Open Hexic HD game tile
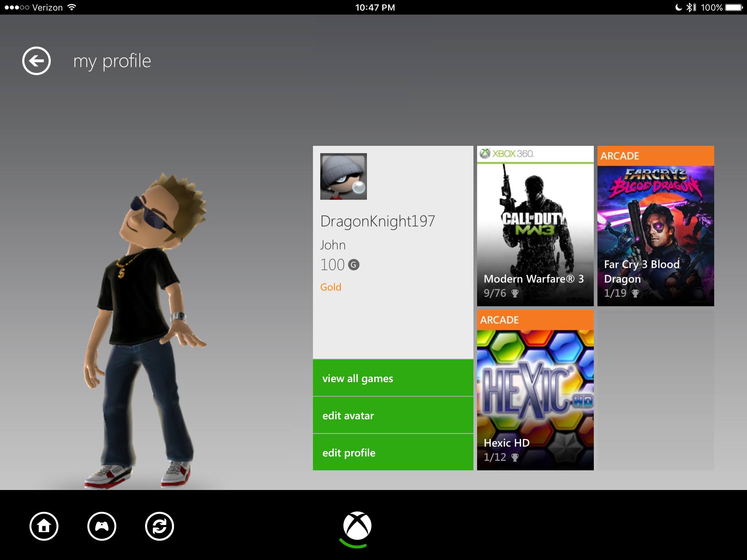Viewport: 747px width, 560px height. 535,390
